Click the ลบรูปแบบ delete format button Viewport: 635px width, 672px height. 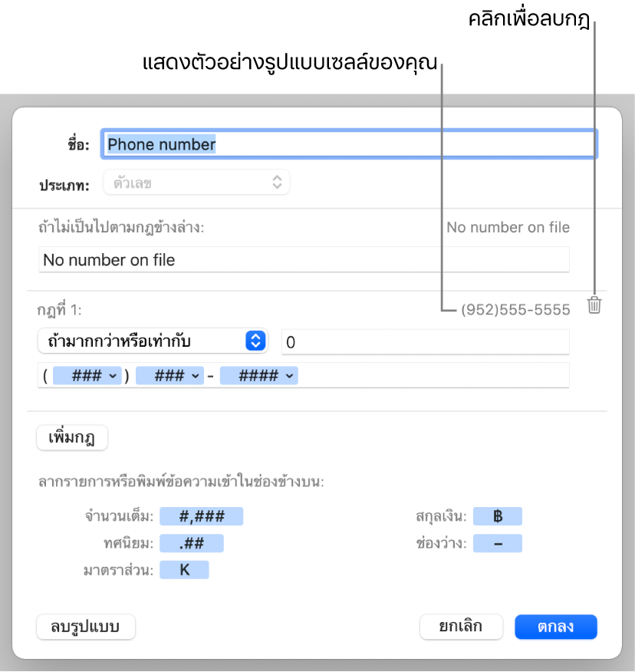pyautogui.click(x=86, y=627)
